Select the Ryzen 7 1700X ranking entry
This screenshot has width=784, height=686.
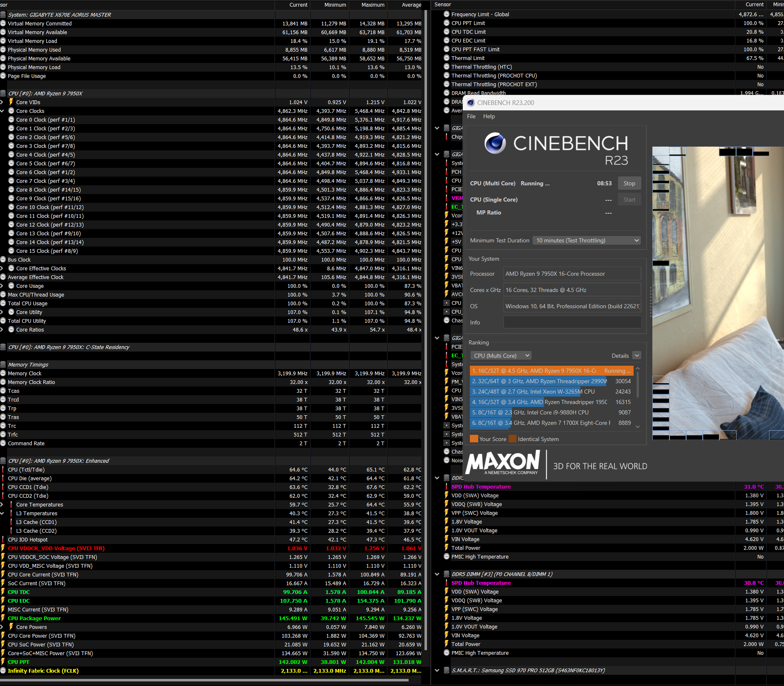(x=551, y=423)
